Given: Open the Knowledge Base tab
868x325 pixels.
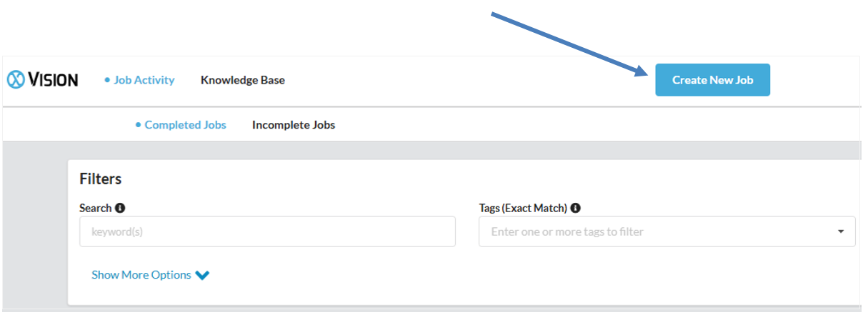Looking at the screenshot, I should click(x=243, y=80).
